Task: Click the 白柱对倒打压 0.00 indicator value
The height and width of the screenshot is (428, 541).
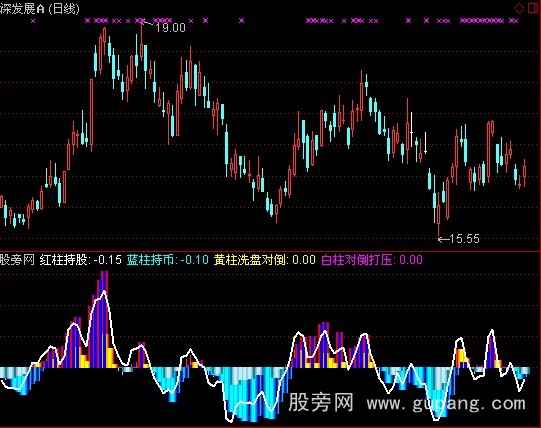Action: click(x=372, y=260)
